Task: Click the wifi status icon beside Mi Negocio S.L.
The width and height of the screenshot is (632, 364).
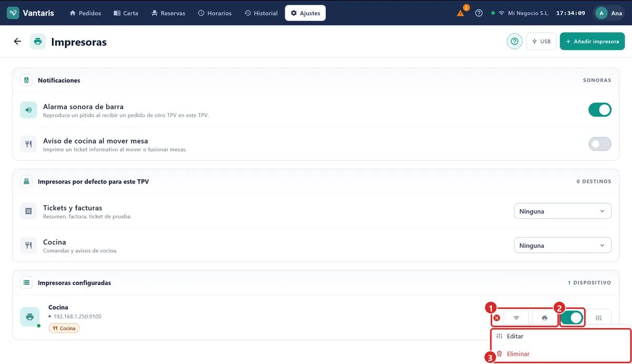Action: 501,13
